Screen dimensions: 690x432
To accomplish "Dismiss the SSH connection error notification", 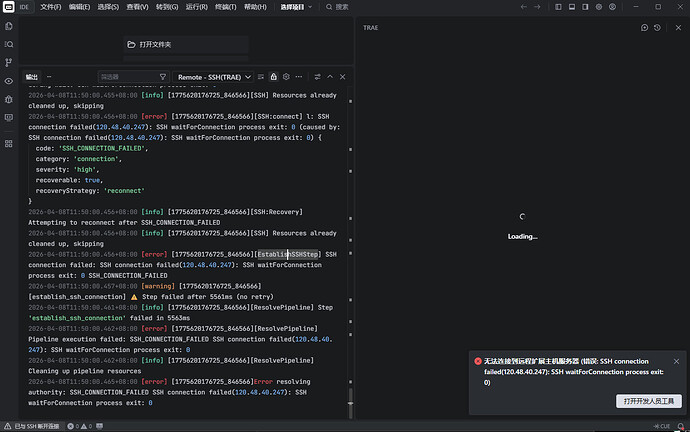I will 677,360.
